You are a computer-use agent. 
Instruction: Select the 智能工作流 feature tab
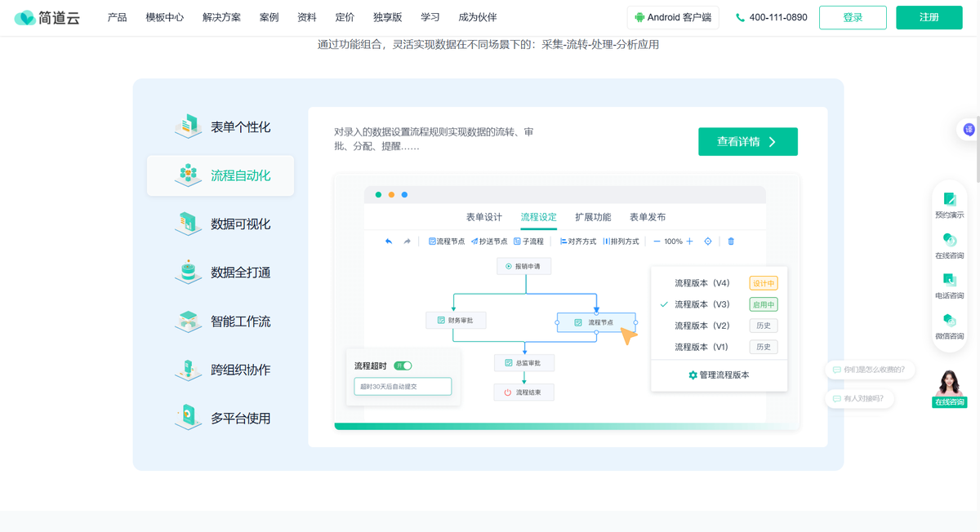tap(220, 321)
